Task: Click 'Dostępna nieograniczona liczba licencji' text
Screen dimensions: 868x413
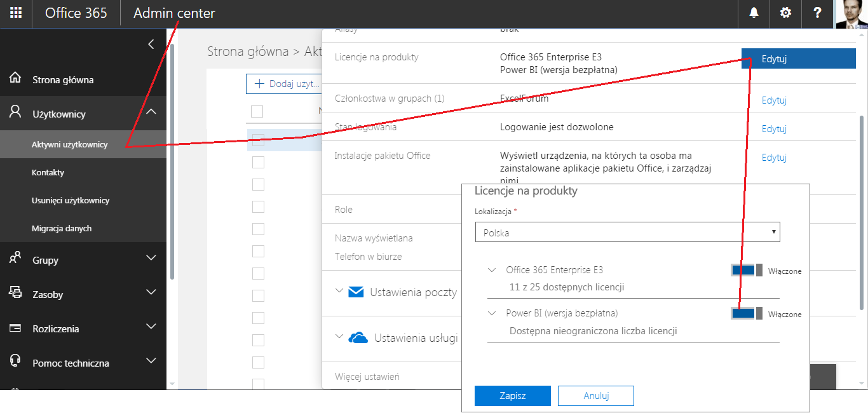Action: click(593, 331)
